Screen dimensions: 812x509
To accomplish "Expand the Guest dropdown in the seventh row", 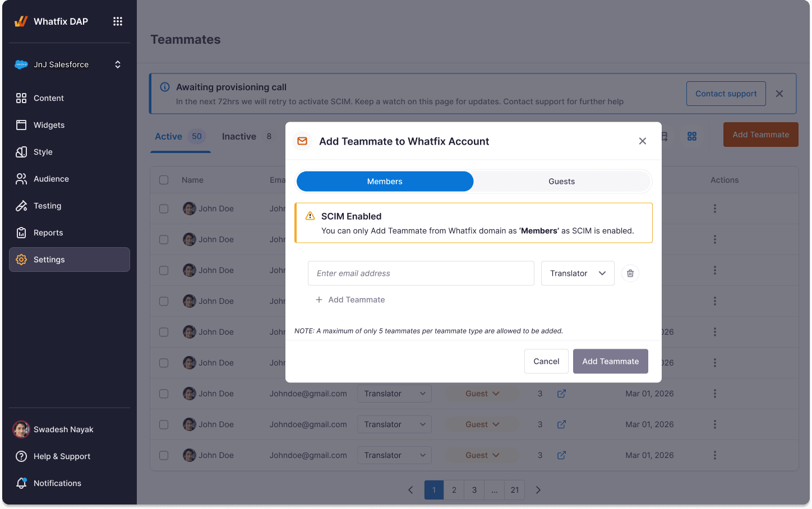I will [482, 394].
